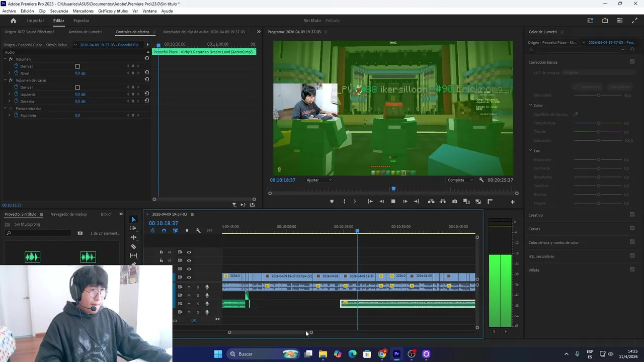Open the Secuencia menu
Image resolution: width=644 pixels, height=362 pixels.
(59, 11)
